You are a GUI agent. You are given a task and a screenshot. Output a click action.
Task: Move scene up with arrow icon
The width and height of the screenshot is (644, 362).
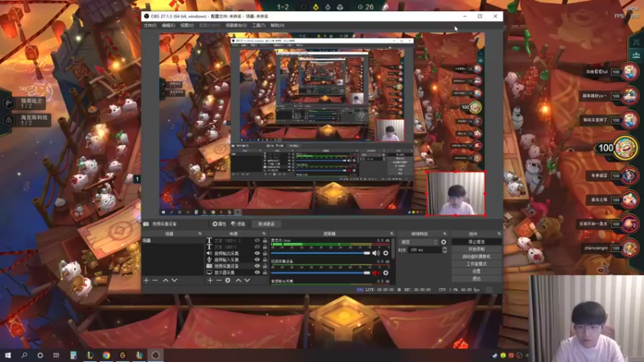(x=166, y=280)
